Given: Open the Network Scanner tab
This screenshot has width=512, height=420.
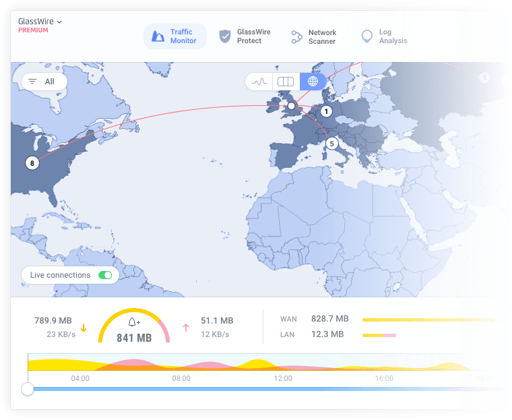Looking at the screenshot, I should point(313,36).
